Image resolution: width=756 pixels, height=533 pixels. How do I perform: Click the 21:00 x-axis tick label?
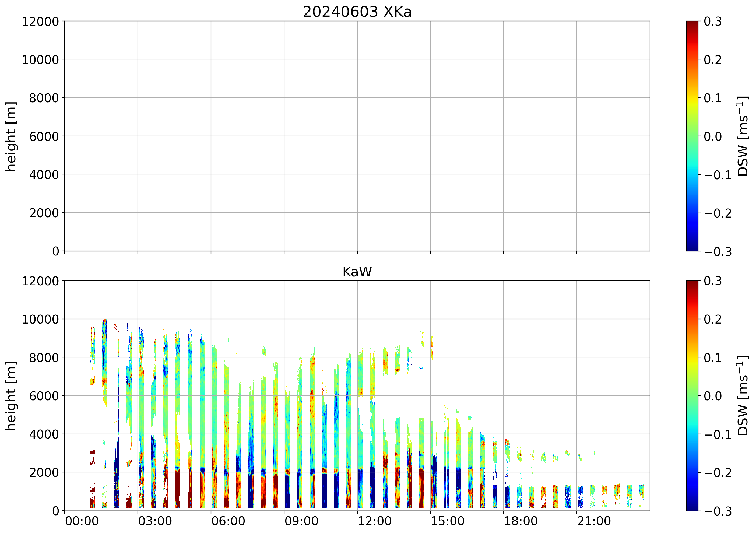pyautogui.click(x=594, y=521)
